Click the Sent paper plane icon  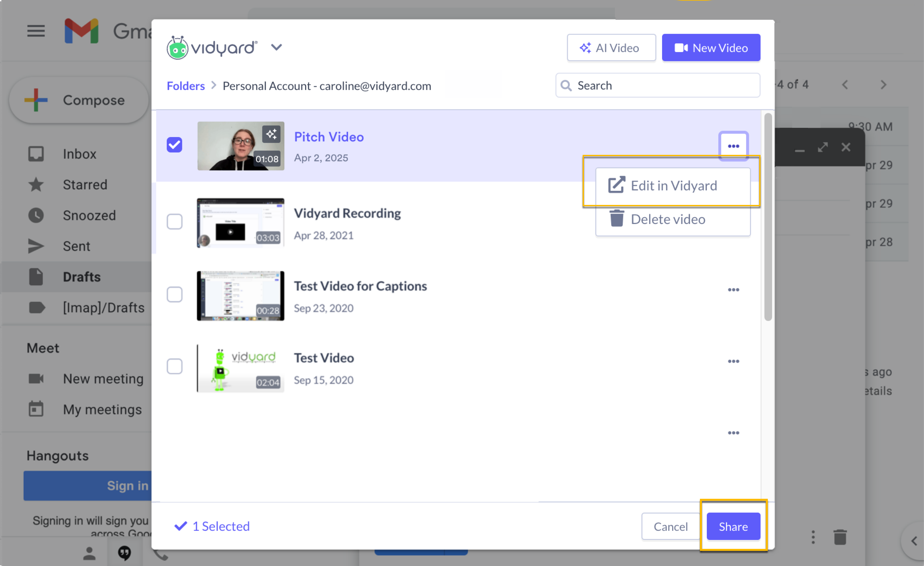(x=36, y=246)
